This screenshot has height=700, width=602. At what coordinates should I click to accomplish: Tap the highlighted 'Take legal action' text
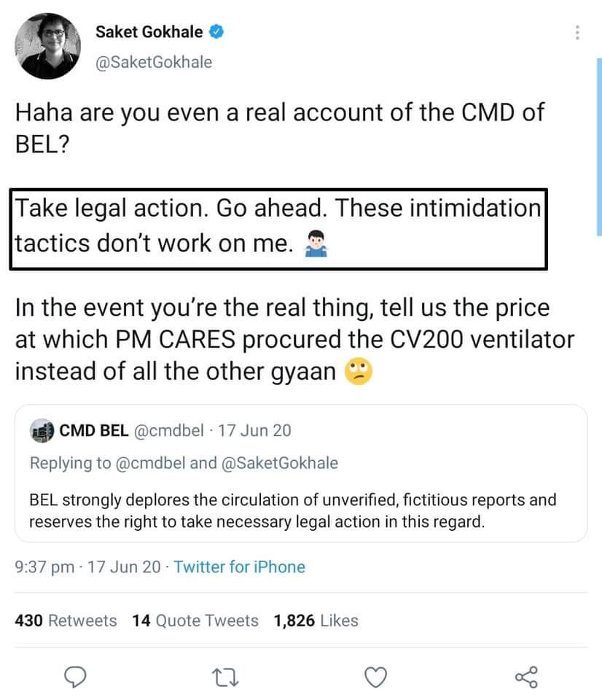click(277, 226)
